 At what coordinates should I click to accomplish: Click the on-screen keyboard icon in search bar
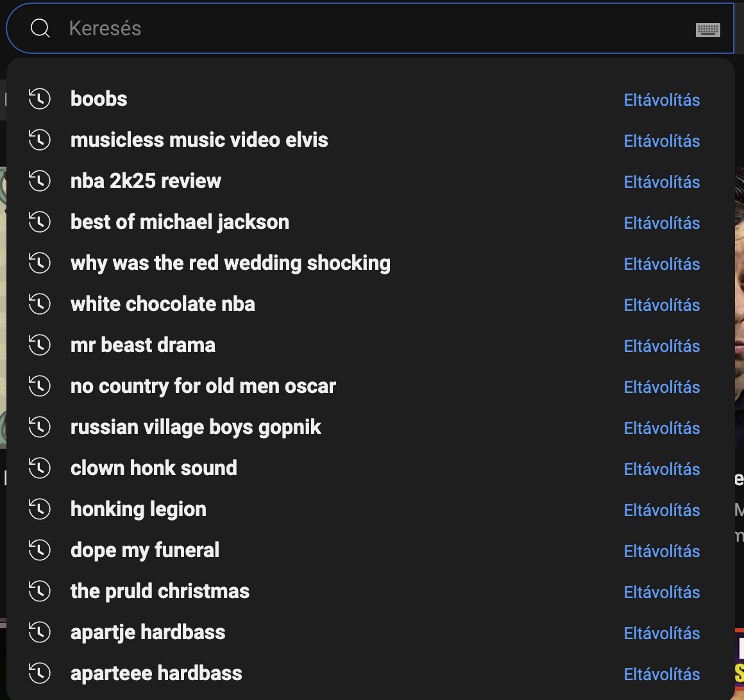[708, 29]
